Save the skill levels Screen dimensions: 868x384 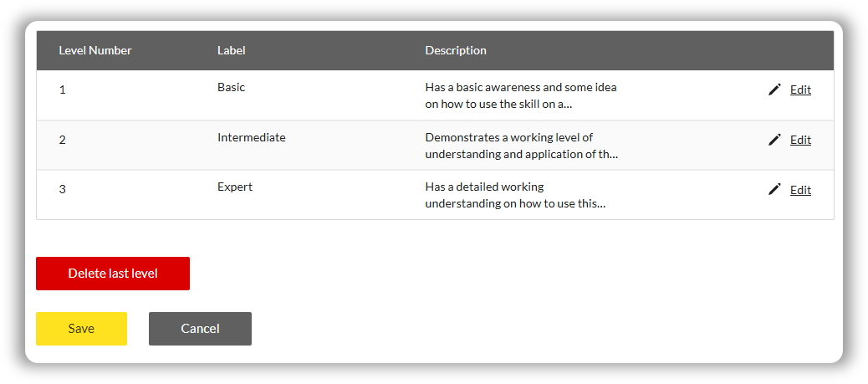(x=81, y=329)
